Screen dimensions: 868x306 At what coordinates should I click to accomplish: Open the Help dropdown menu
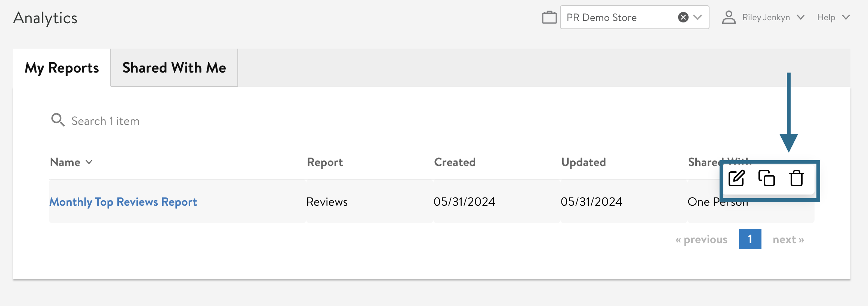tap(833, 18)
